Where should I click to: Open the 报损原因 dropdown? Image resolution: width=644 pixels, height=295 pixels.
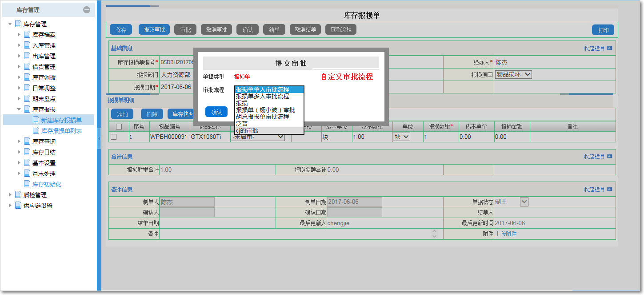513,75
